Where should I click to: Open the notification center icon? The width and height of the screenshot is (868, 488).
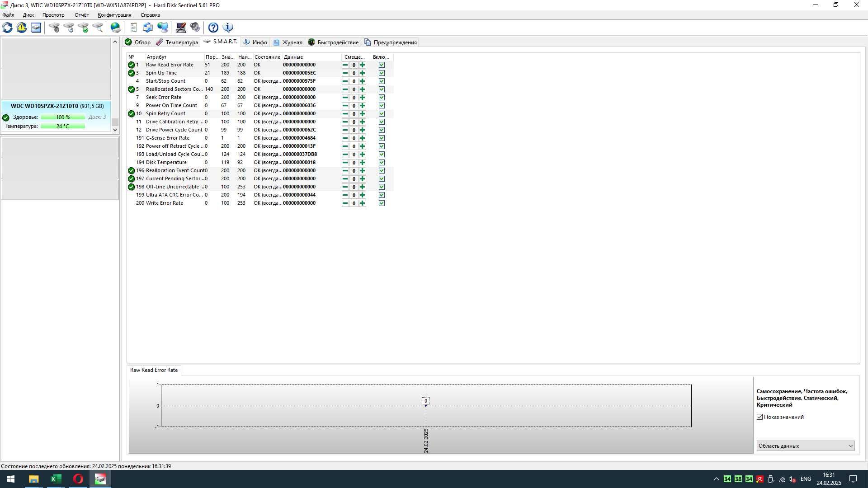pos(853,479)
